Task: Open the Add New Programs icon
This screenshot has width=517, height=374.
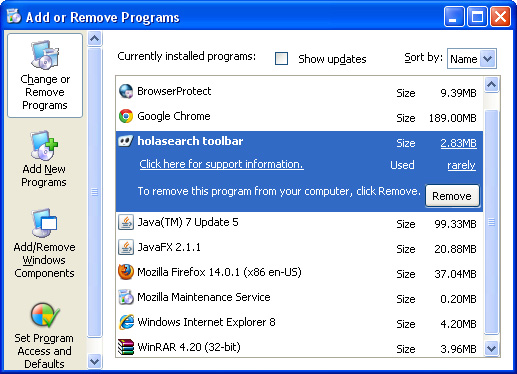Action: 44,145
